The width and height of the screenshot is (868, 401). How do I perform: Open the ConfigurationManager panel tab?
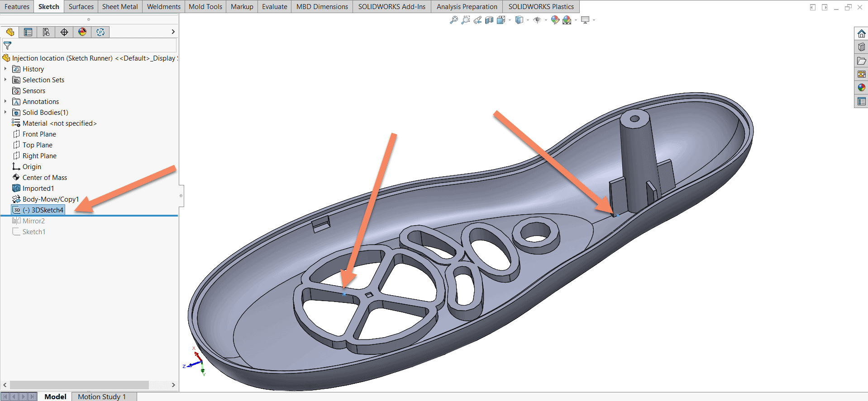point(46,32)
